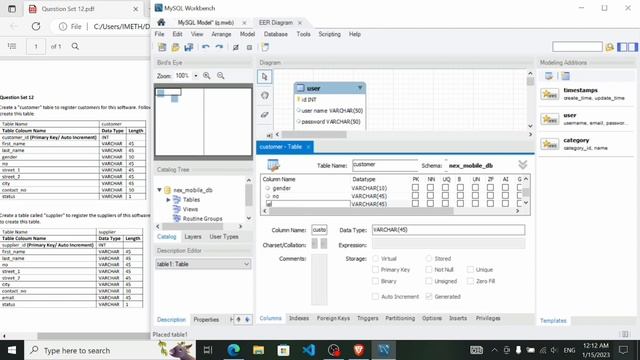Click the Redo toolbar icon
This screenshot has height=360, width=640.
(219, 47)
